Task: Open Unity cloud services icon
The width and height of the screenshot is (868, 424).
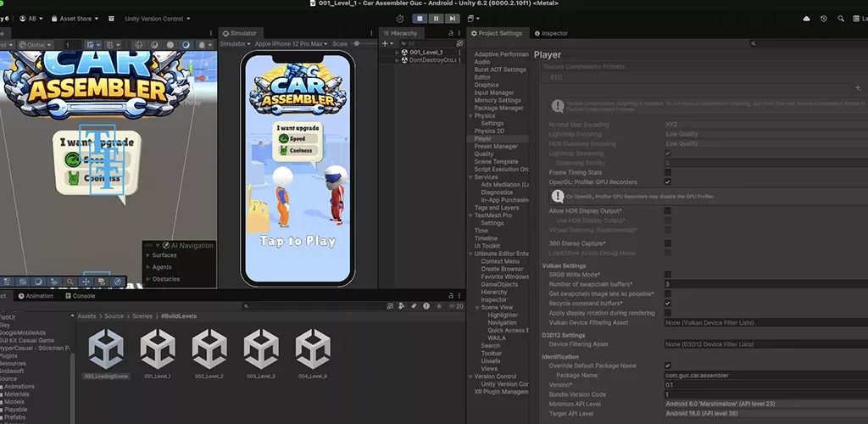Action: coord(807,19)
